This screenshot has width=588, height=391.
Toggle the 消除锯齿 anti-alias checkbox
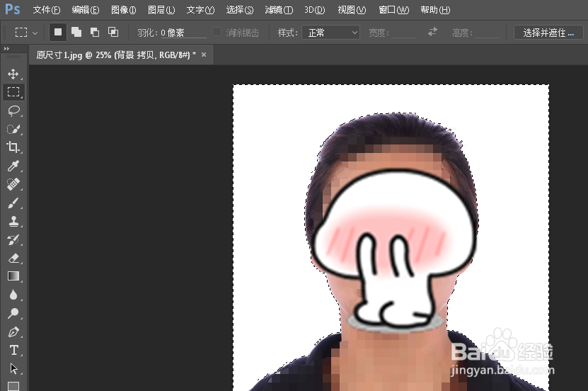217,32
